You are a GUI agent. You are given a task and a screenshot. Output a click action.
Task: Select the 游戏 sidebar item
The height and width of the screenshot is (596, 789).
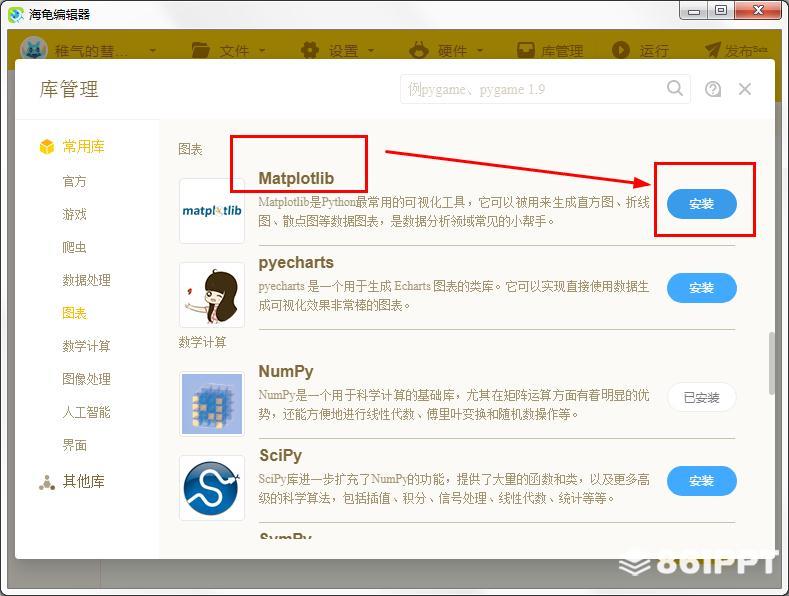pyautogui.click(x=74, y=214)
